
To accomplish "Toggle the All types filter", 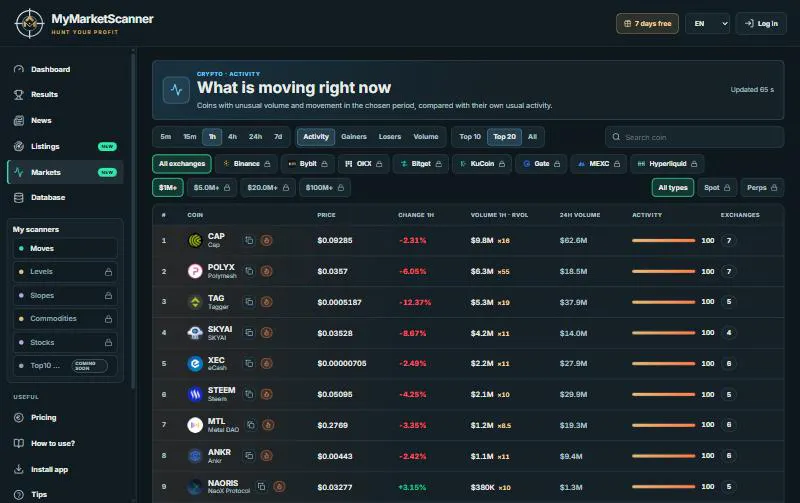I will (673, 188).
